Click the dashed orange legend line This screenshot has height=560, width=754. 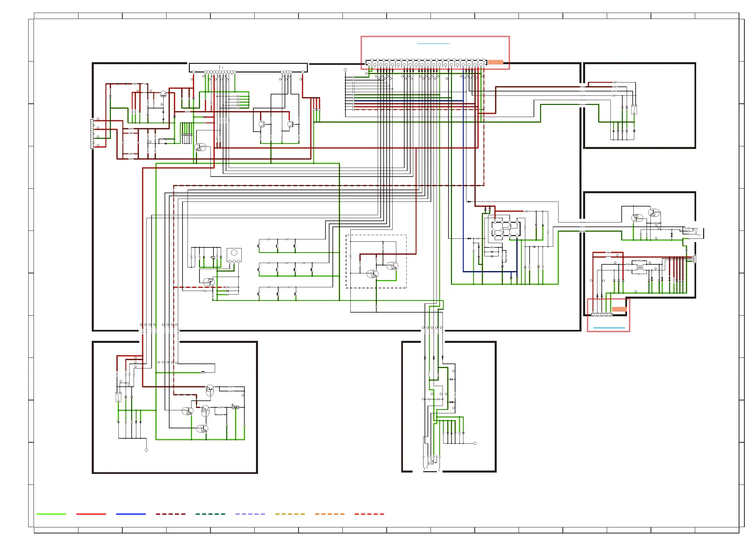(329, 514)
